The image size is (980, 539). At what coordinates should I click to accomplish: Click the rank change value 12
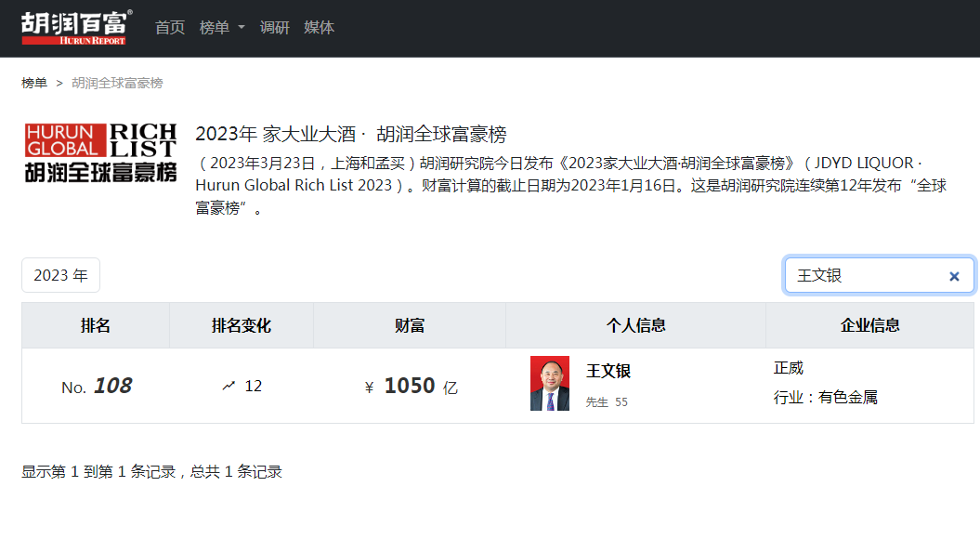pos(253,386)
